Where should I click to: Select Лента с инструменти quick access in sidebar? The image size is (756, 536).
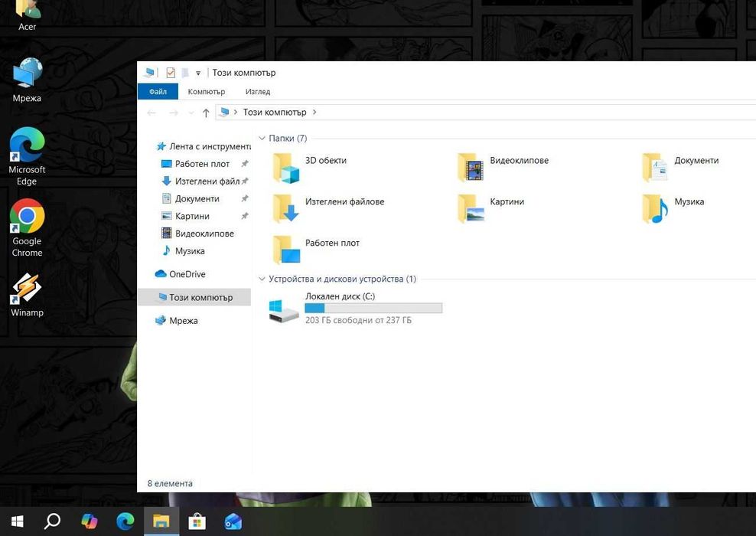tap(203, 146)
